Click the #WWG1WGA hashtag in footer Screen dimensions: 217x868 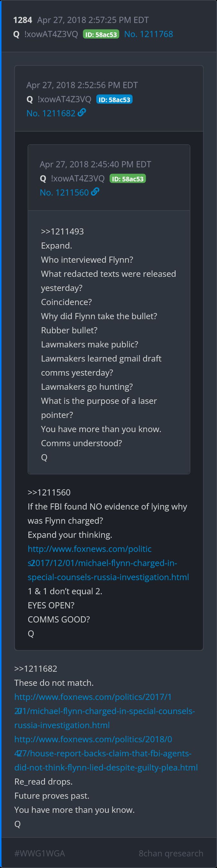(39, 853)
